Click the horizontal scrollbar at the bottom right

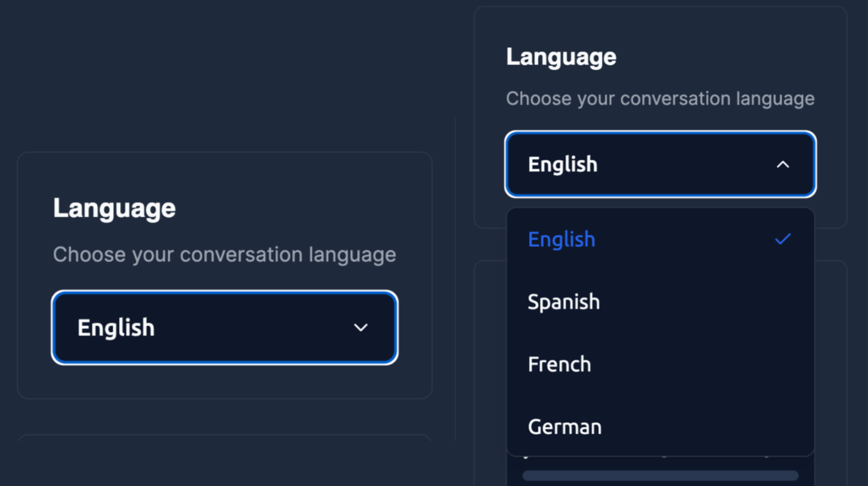pyautogui.click(x=660, y=476)
